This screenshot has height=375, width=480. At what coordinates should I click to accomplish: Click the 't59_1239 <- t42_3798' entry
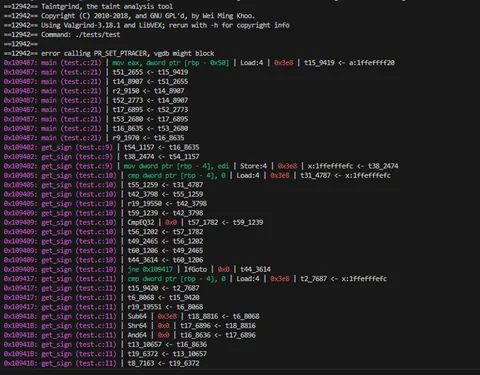click(165, 213)
